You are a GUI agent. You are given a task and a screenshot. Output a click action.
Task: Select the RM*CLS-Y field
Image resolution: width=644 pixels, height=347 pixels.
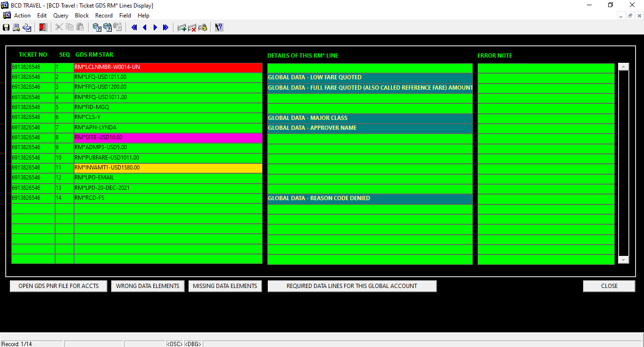[168, 118]
